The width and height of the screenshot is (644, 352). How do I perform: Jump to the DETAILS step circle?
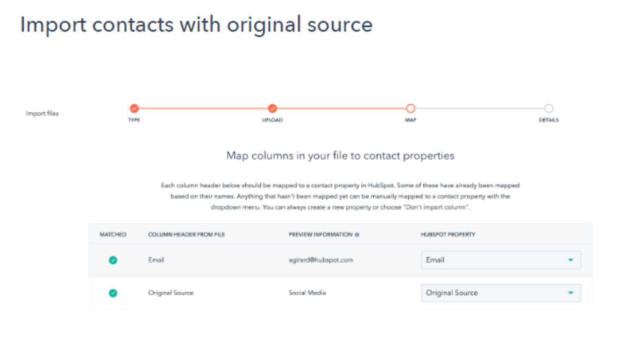click(x=549, y=109)
